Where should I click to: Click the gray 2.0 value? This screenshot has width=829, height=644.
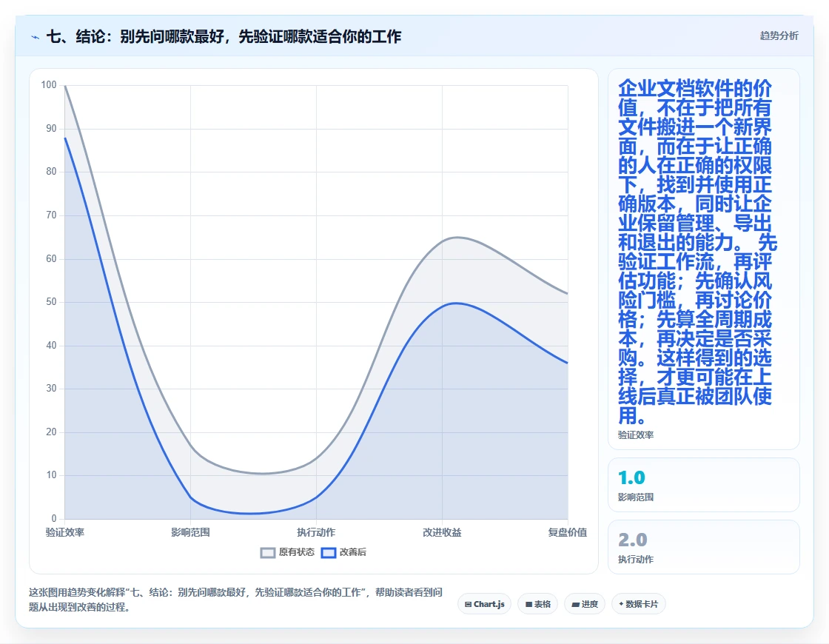632,540
